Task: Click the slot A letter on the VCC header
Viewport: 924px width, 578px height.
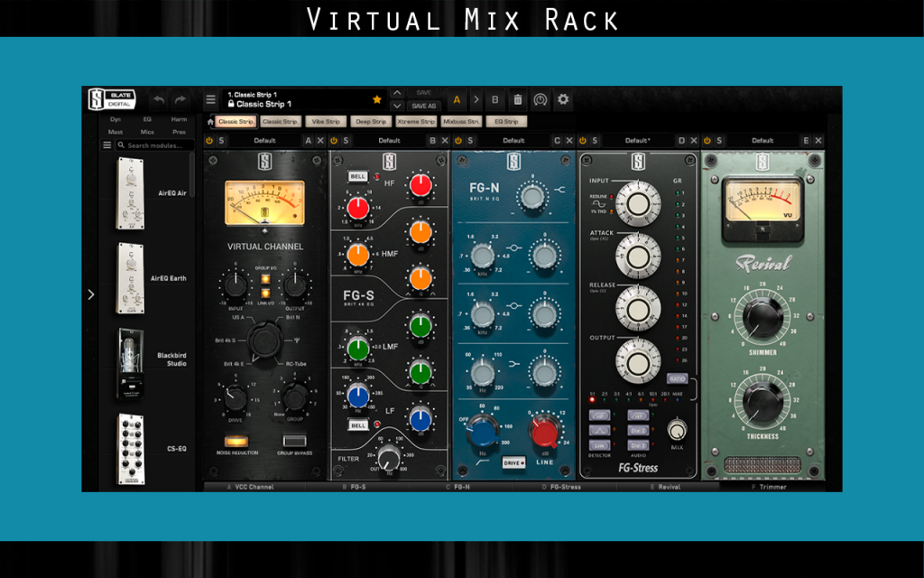Action: [309, 140]
